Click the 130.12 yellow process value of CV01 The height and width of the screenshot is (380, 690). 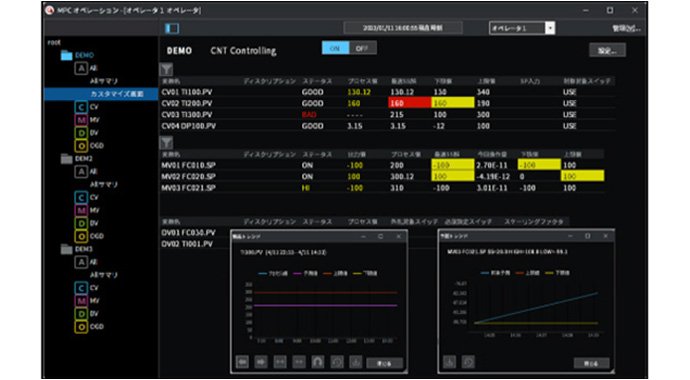(359, 92)
